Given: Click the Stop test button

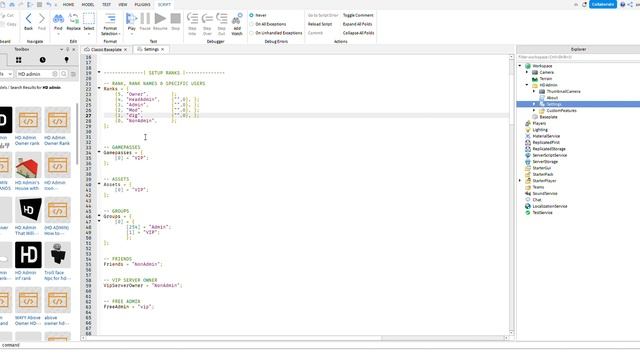Looking at the screenshot, I should [x=176, y=18].
